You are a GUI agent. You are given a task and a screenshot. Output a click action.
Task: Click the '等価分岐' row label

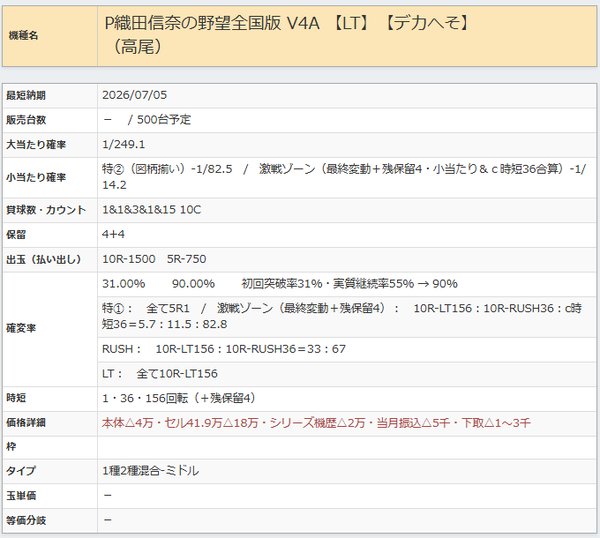point(26,520)
